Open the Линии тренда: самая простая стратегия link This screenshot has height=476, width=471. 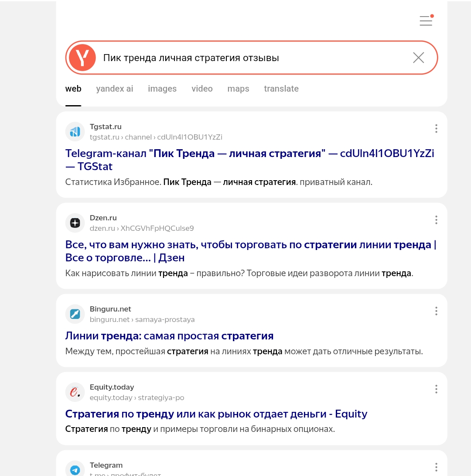coord(169,336)
